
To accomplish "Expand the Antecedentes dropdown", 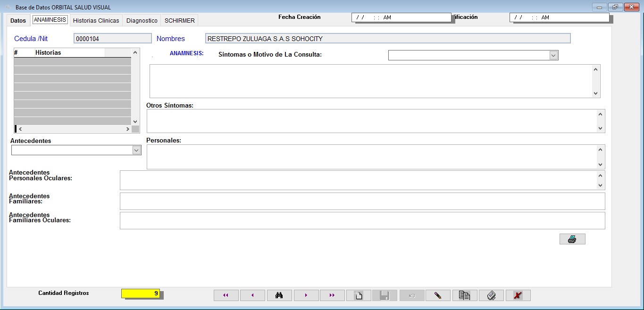I will 136,150.
